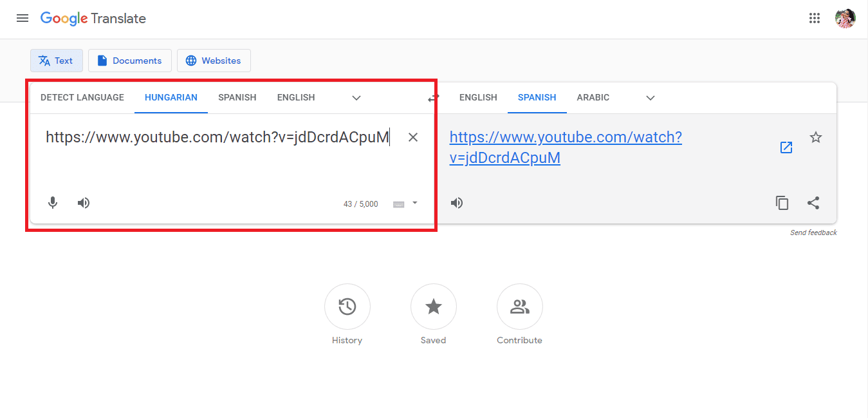Screen dimensions: 868x418
Task: Open the Google apps grid
Action: point(815,19)
